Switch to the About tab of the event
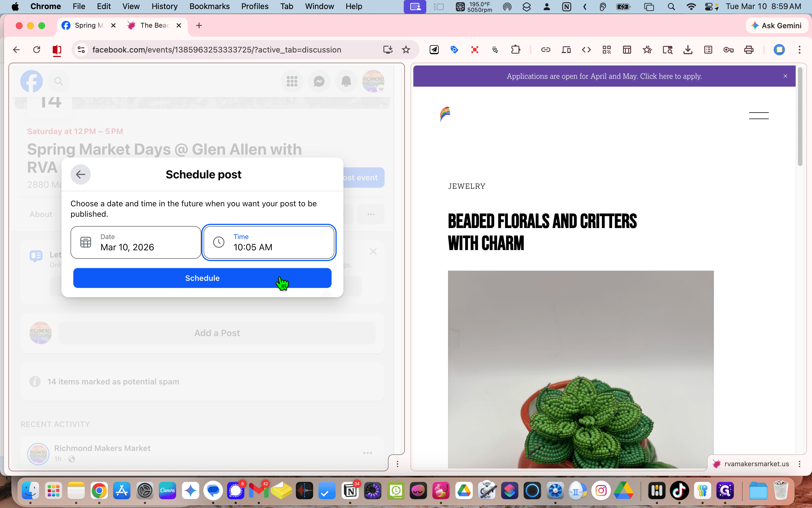This screenshot has height=508, width=812. [41, 214]
